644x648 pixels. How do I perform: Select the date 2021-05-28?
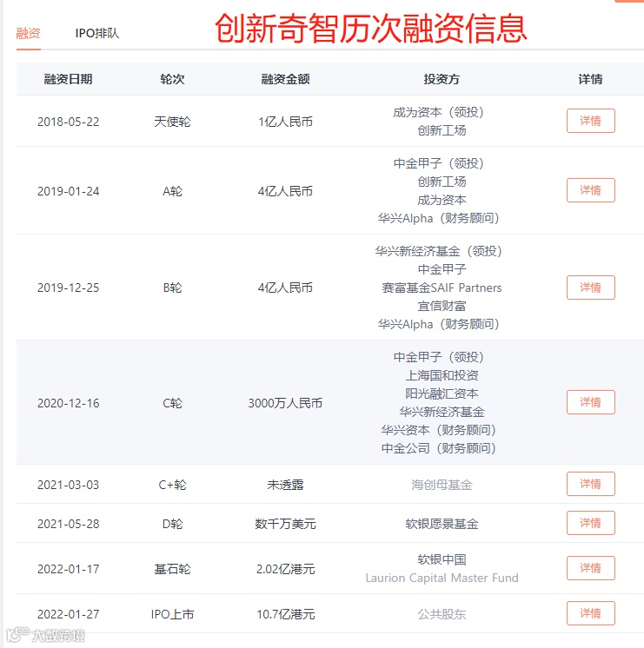click(x=69, y=524)
